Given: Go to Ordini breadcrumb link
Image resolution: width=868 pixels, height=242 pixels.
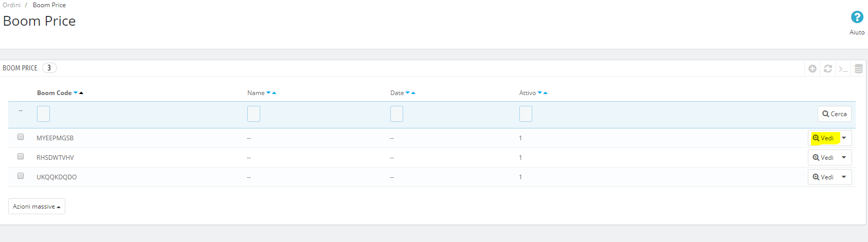Looking at the screenshot, I should click(x=12, y=5).
